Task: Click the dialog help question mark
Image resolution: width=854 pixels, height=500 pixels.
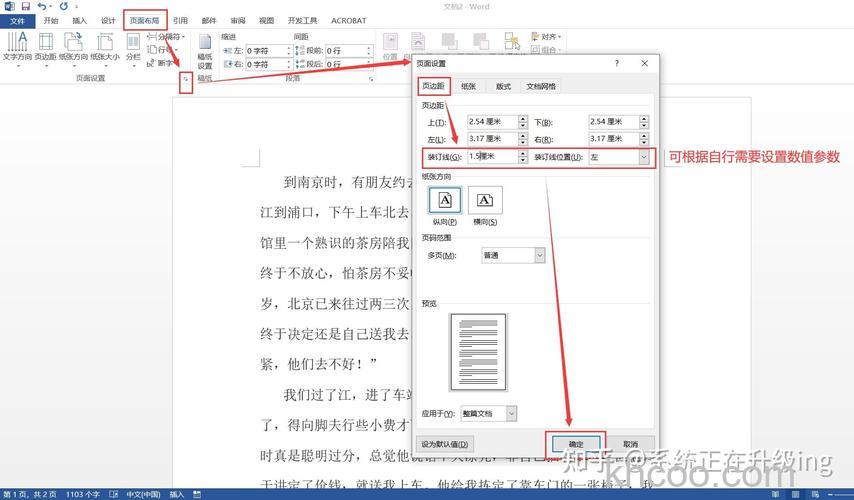Action: click(617, 63)
